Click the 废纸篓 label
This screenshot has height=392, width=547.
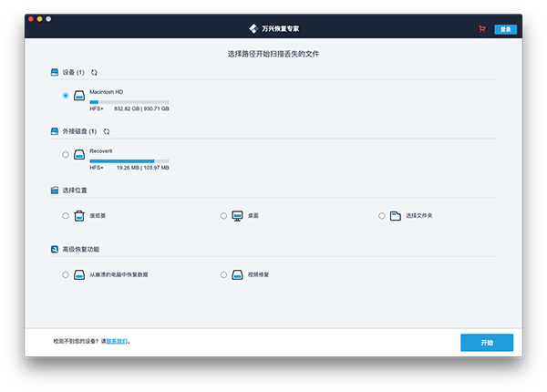(98, 215)
